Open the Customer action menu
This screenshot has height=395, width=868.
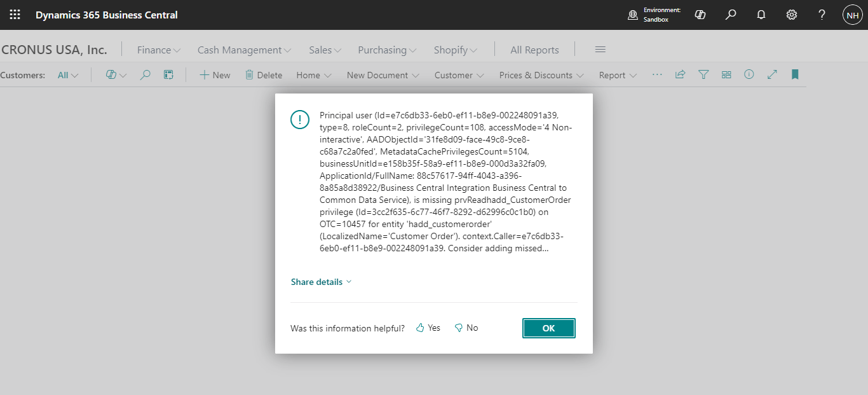click(x=459, y=75)
